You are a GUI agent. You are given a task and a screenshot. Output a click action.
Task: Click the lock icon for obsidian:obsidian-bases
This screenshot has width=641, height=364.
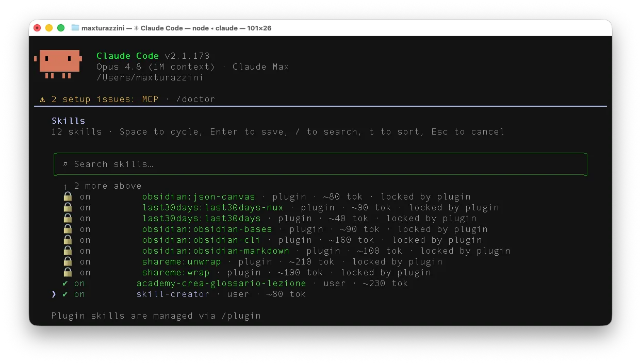point(68,229)
